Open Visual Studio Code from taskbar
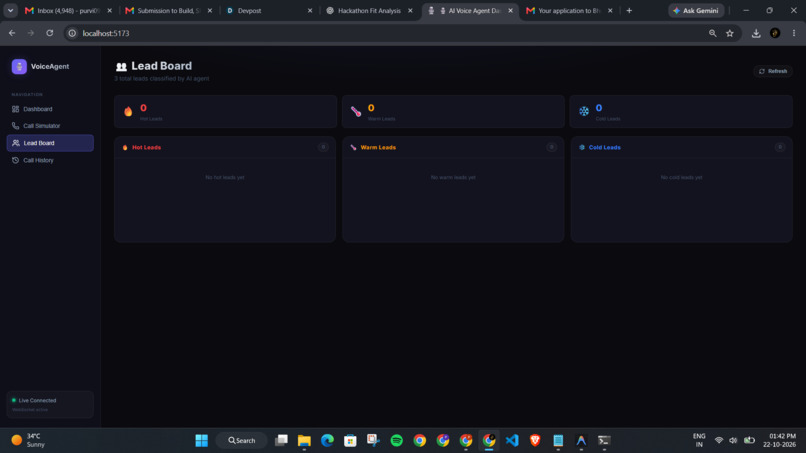Viewport: 806px width, 453px height. (x=512, y=441)
